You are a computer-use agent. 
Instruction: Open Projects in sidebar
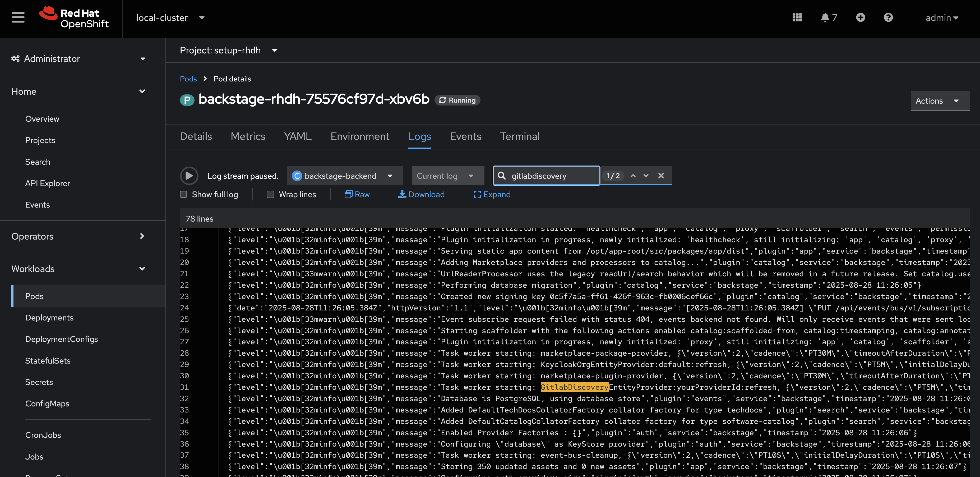point(40,140)
